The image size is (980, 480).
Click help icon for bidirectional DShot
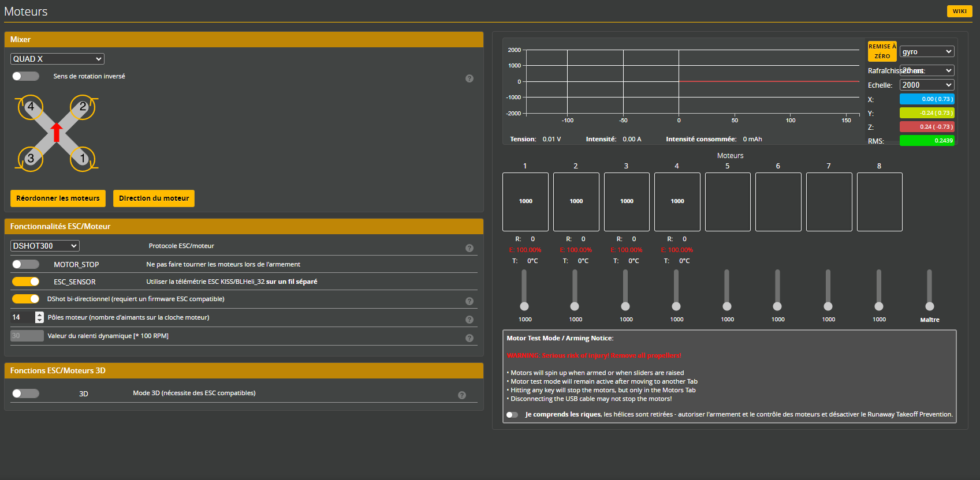tap(469, 301)
